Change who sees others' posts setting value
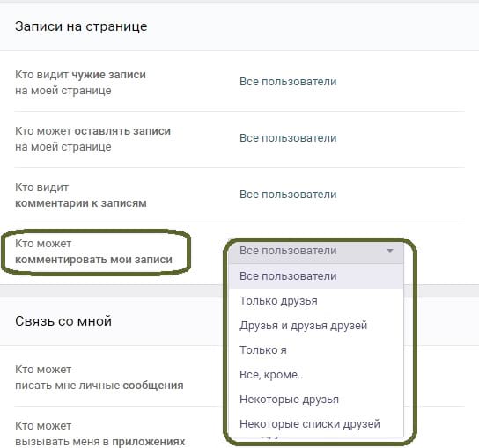The image size is (479, 448). [288, 82]
